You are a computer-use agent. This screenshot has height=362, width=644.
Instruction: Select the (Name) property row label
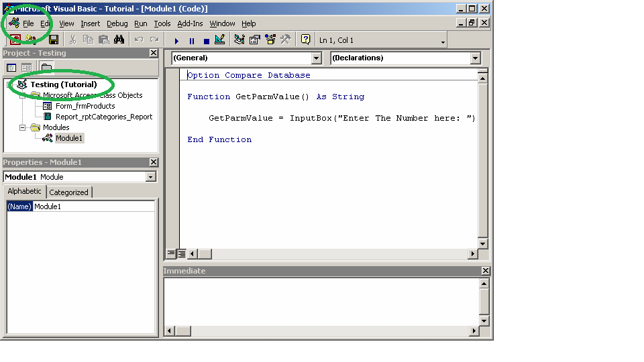pyautogui.click(x=19, y=206)
